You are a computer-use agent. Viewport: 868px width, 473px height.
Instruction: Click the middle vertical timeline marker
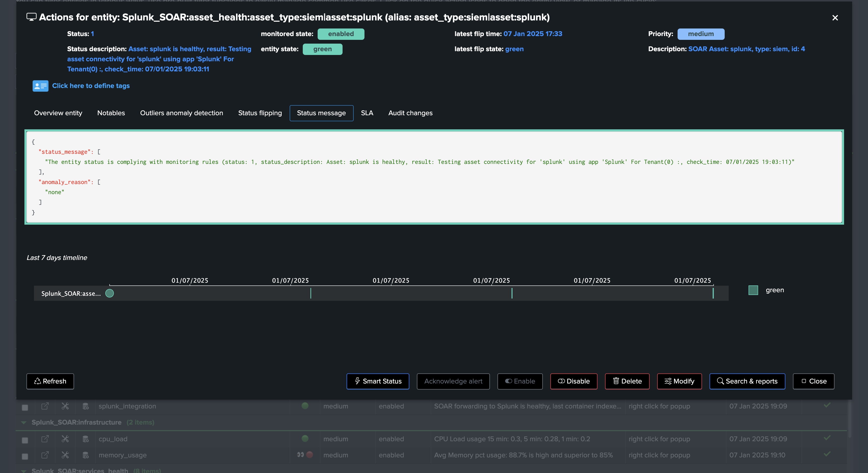512,293
